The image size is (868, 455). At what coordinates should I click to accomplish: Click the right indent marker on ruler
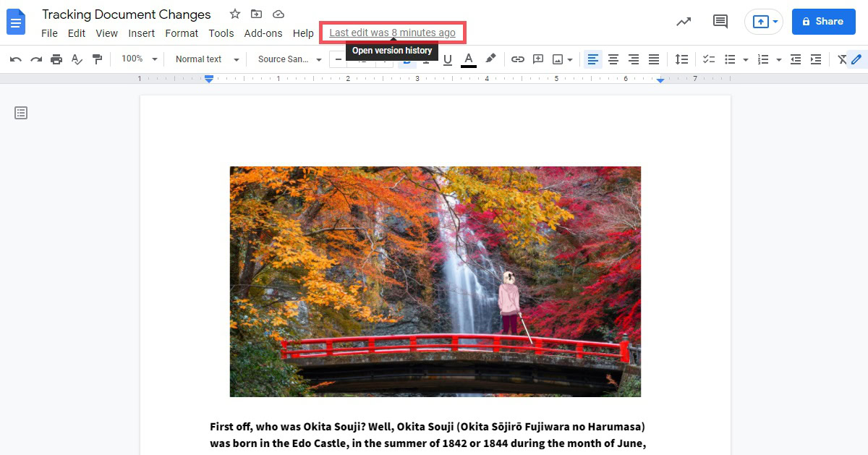tap(660, 80)
